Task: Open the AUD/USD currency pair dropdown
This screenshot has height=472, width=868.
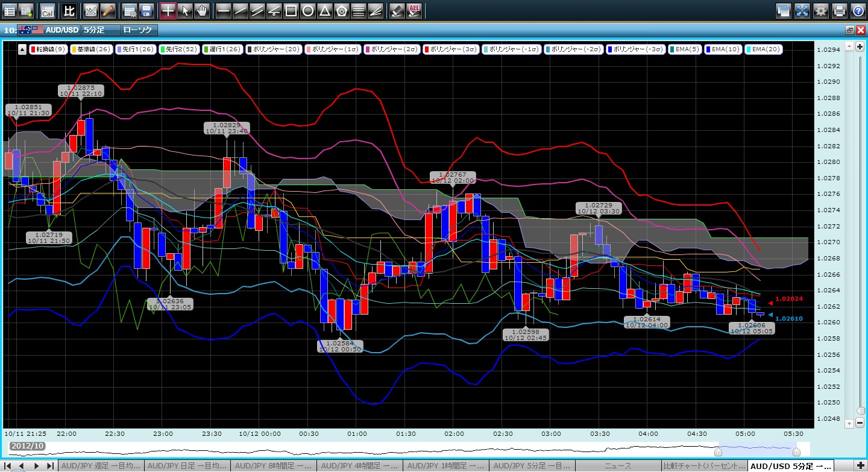Action: (49, 30)
